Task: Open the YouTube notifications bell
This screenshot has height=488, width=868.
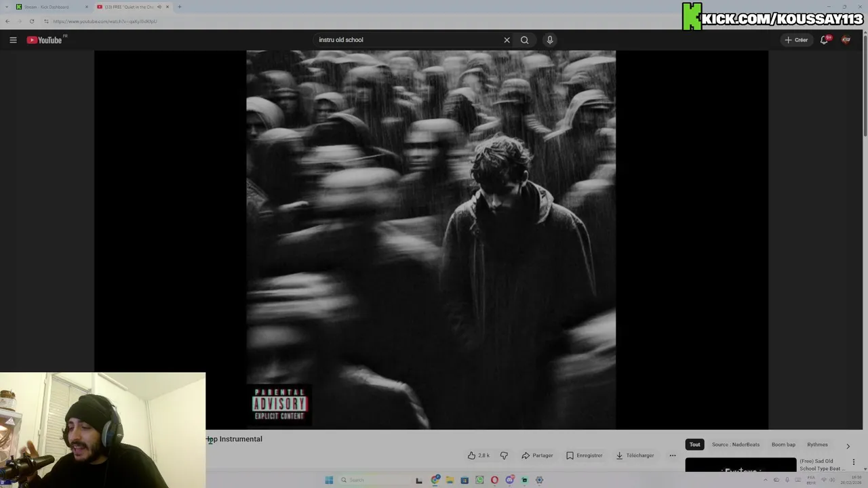Action: pyautogui.click(x=825, y=40)
